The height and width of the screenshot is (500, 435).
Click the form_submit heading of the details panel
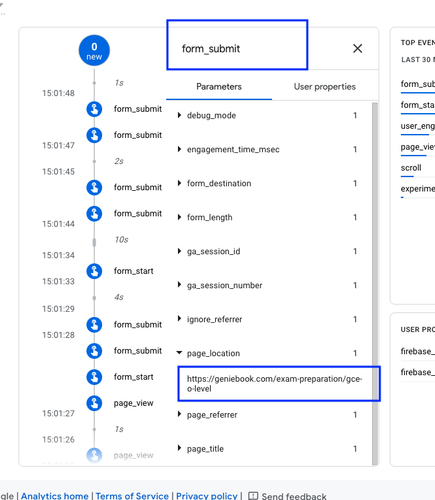point(211,49)
